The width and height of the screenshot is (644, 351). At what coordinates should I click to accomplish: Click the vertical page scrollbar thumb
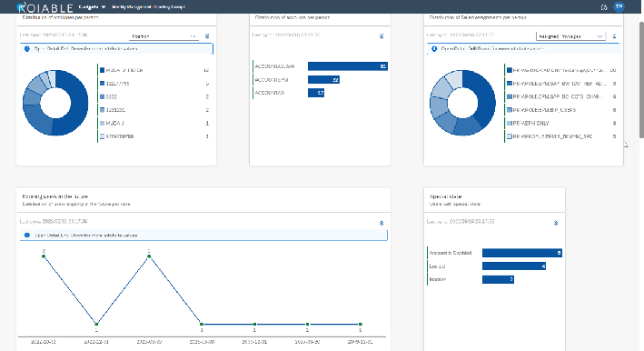641,80
